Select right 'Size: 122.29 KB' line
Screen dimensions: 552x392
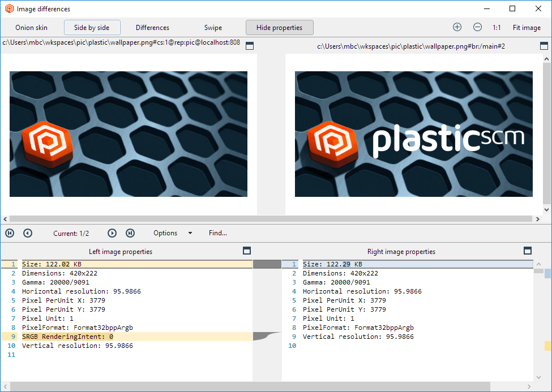pos(418,264)
